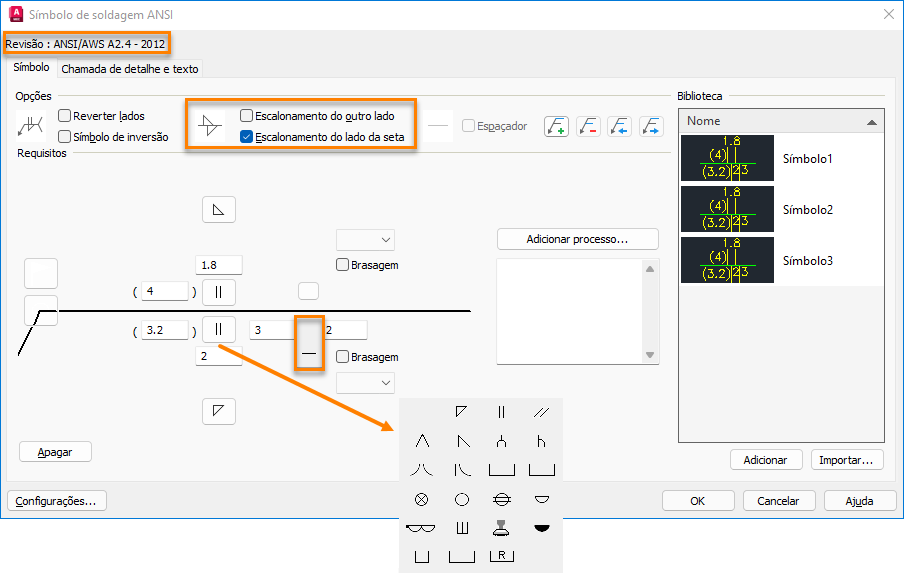Select the bevel groove symbol in the palette

[x=462, y=442]
